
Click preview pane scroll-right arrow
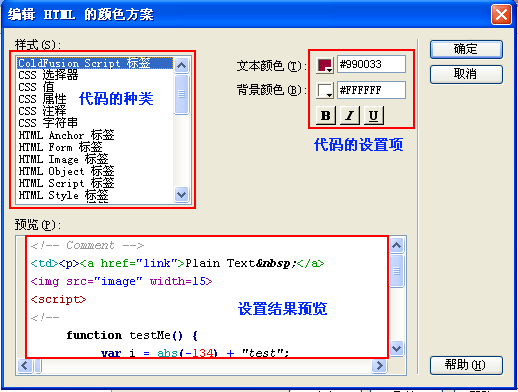click(379, 366)
